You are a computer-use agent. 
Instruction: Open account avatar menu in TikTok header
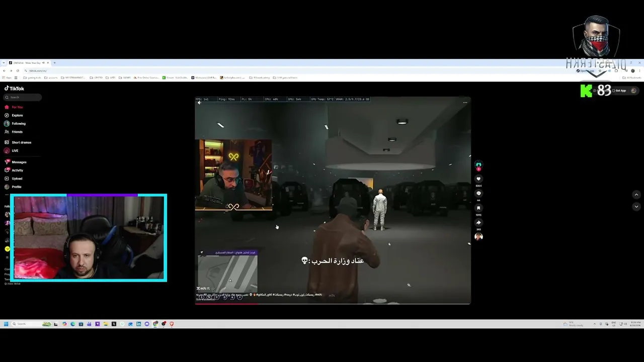pyautogui.click(x=633, y=90)
